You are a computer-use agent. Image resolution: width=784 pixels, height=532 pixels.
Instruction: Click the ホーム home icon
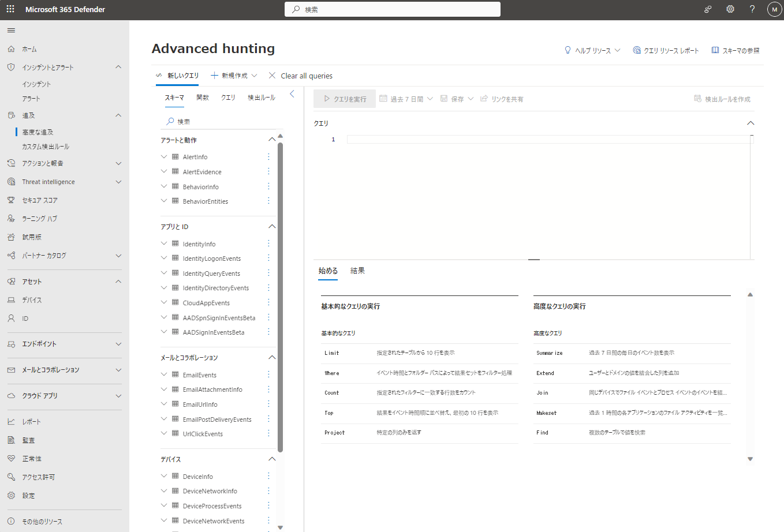point(11,49)
